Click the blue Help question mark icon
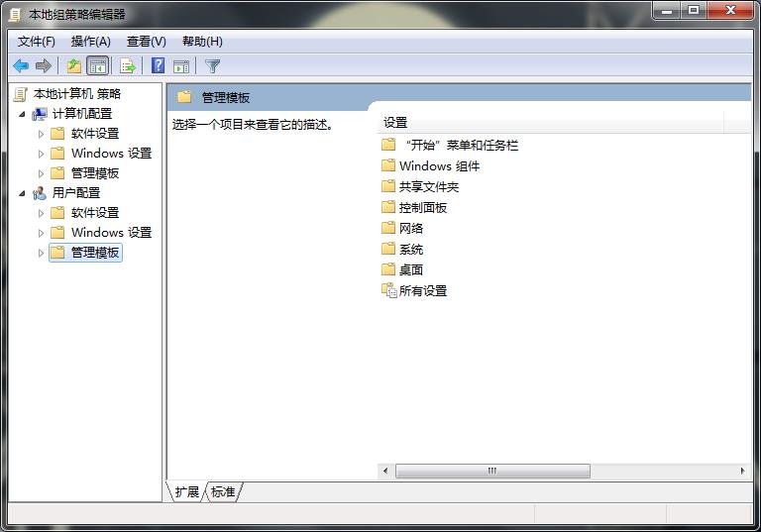 (x=158, y=65)
